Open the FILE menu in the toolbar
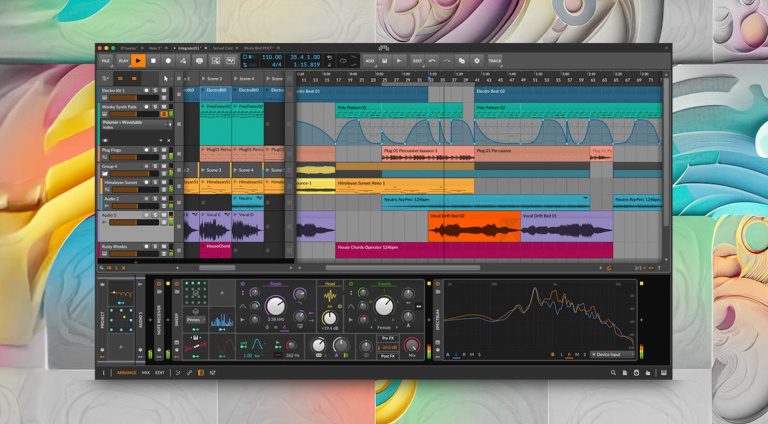This screenshot has width=768, height=424. click(106, 61)
